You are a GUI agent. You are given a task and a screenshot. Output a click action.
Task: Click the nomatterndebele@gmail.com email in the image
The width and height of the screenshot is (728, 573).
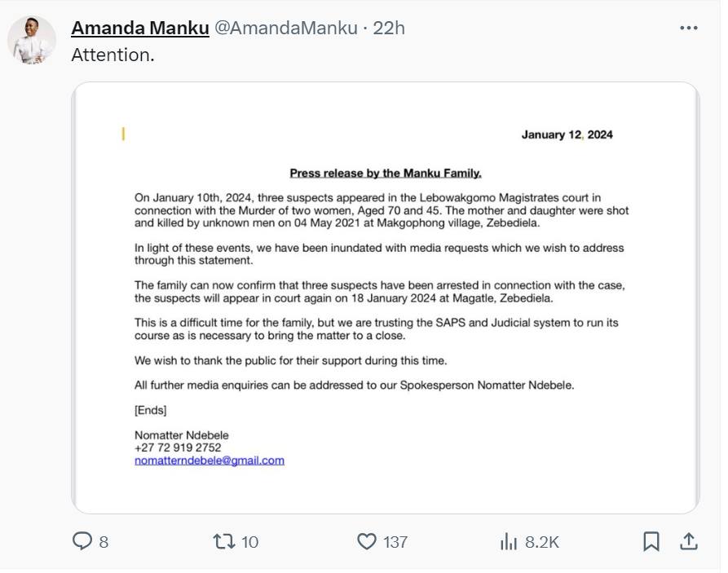210,461
